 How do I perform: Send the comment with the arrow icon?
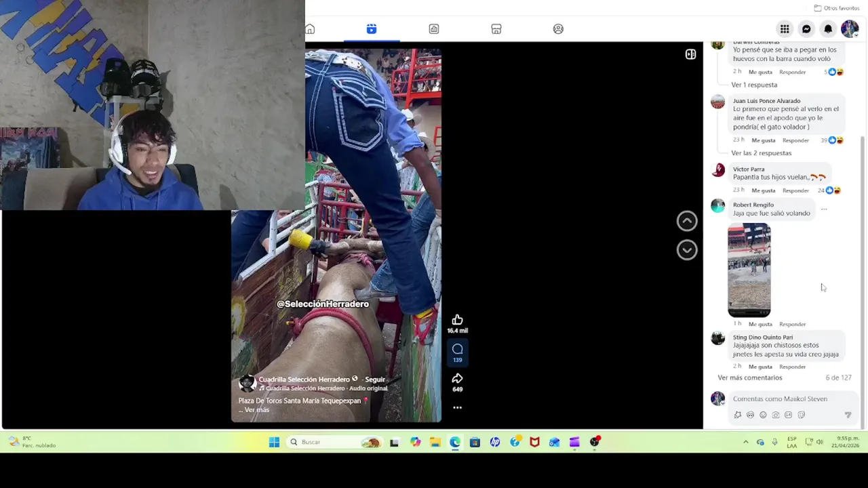848,415
